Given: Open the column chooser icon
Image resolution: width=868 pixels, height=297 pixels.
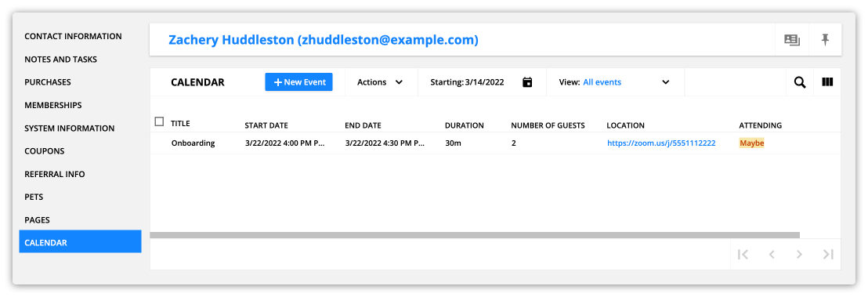Looking at the screenshot, I should 827,82.
